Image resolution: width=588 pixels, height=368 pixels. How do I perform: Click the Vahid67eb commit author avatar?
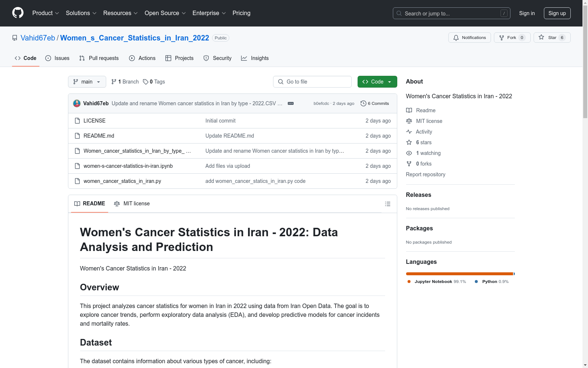[77, 103]
